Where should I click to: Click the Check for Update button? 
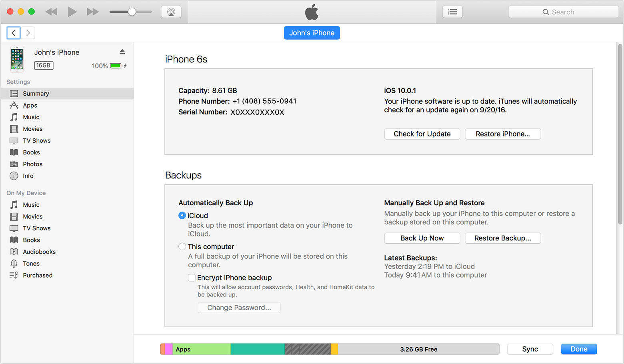[x=422, y=134]
